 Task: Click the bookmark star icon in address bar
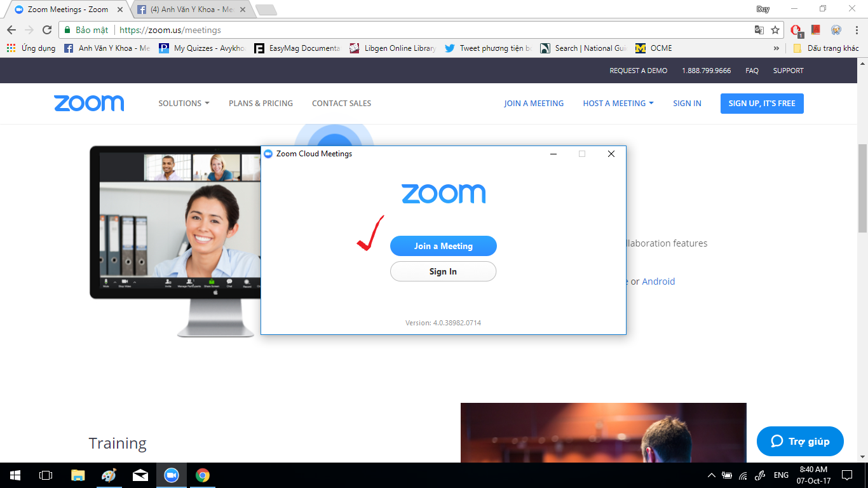775,30
